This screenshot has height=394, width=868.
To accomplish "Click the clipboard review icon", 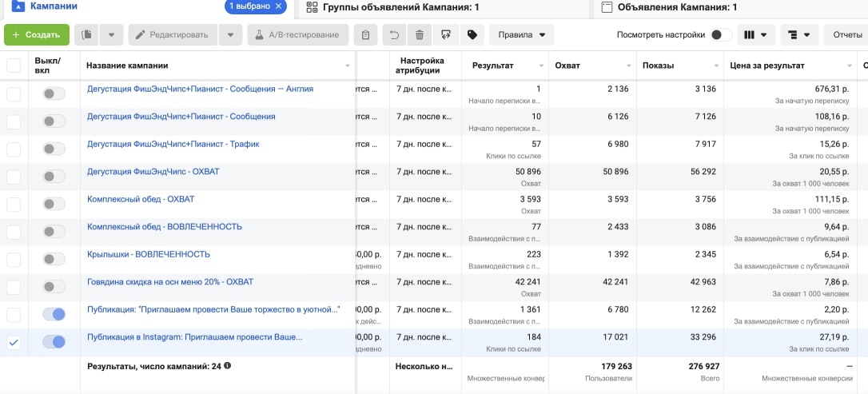I will [x=365, y=35].
